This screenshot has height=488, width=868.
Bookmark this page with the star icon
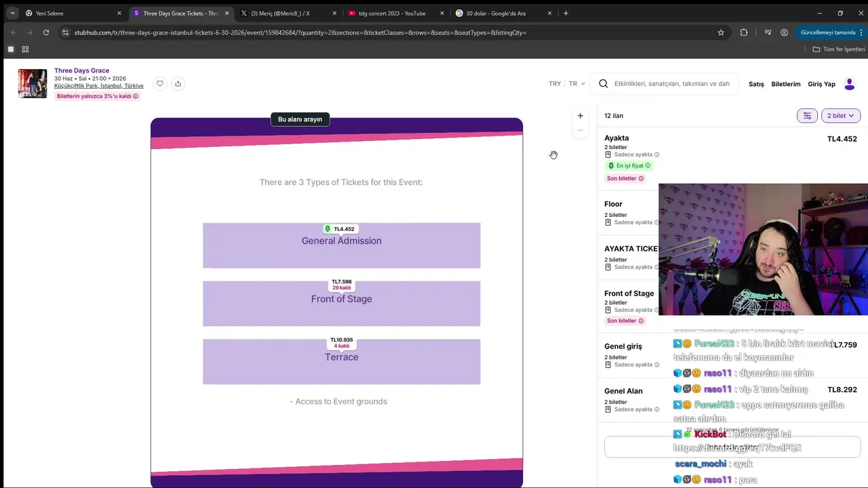[x=721, y=33]
